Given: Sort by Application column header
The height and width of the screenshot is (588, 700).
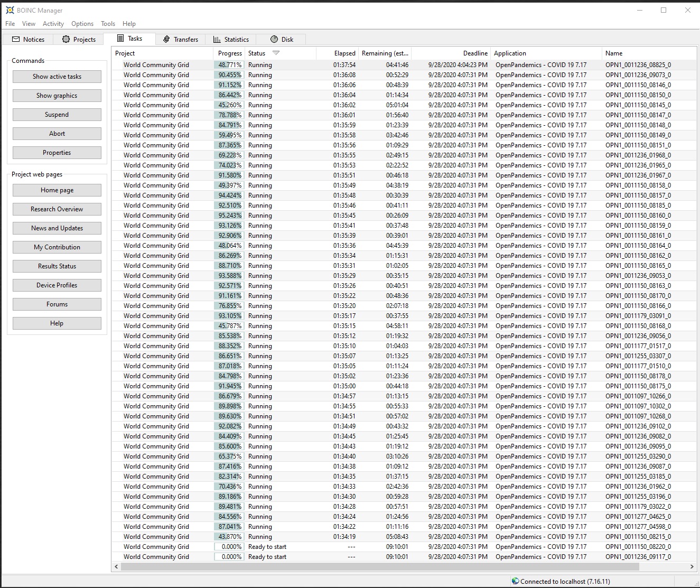Looking at the screenshot, I should coord(546,53).
